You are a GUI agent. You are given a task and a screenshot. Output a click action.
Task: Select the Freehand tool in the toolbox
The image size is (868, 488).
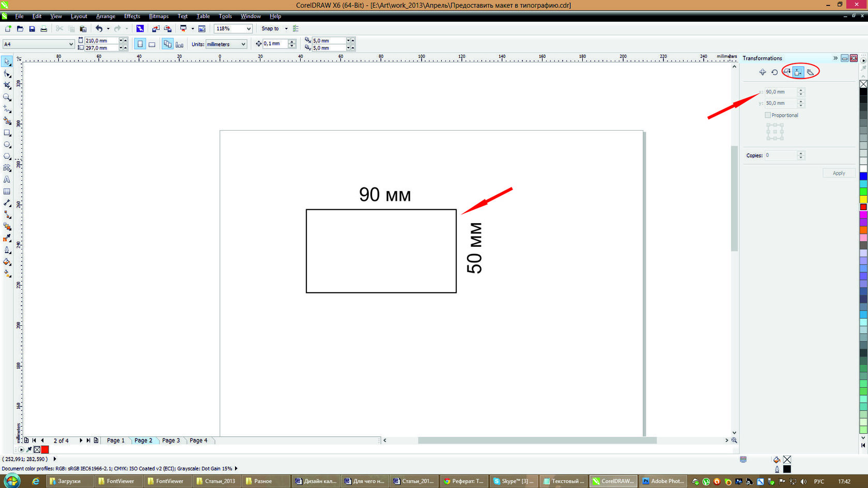click(7, 109)
